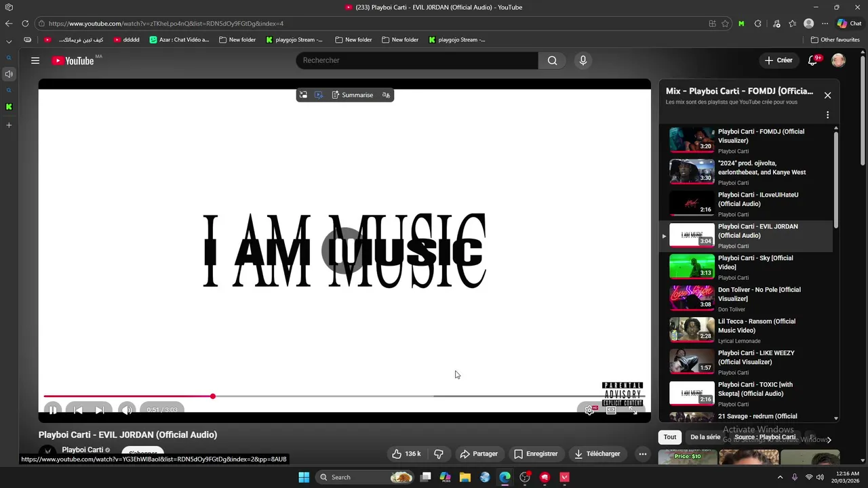The image size is (868, 488).
Task: Open the Mix playlist three-dot options menu
Action: pos(827,115)
